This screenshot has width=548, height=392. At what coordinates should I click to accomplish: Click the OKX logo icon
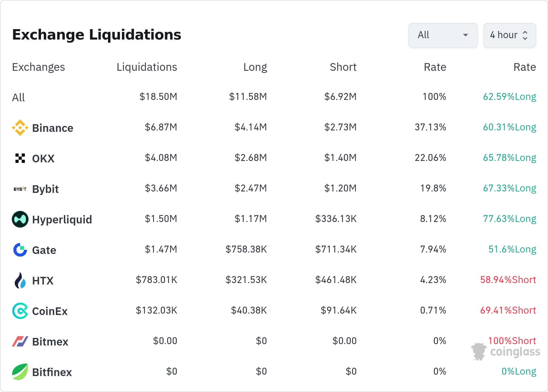point(20,158)
